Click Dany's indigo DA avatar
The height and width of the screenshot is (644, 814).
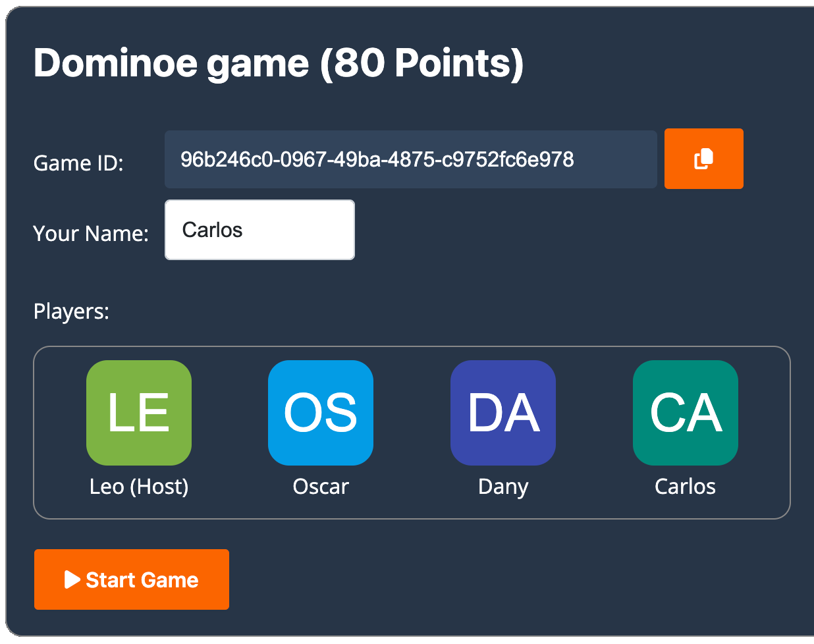[x=503, y=413]
